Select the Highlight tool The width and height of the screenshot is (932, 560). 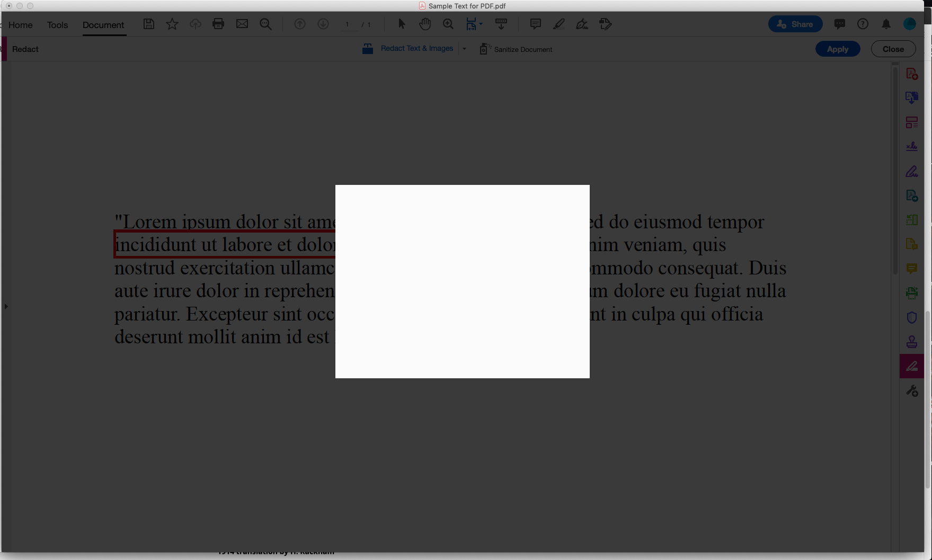click(558, 24)
